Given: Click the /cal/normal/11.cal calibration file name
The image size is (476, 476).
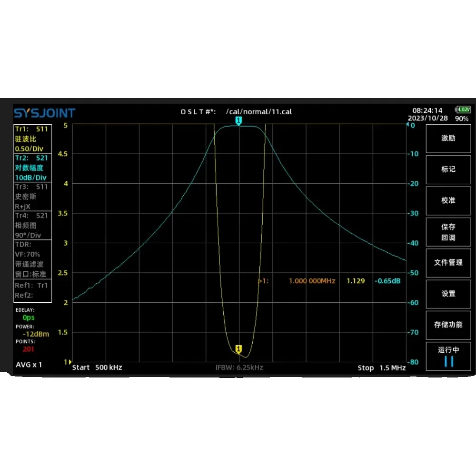Looking at the screenshot, I should pos(259,112).
